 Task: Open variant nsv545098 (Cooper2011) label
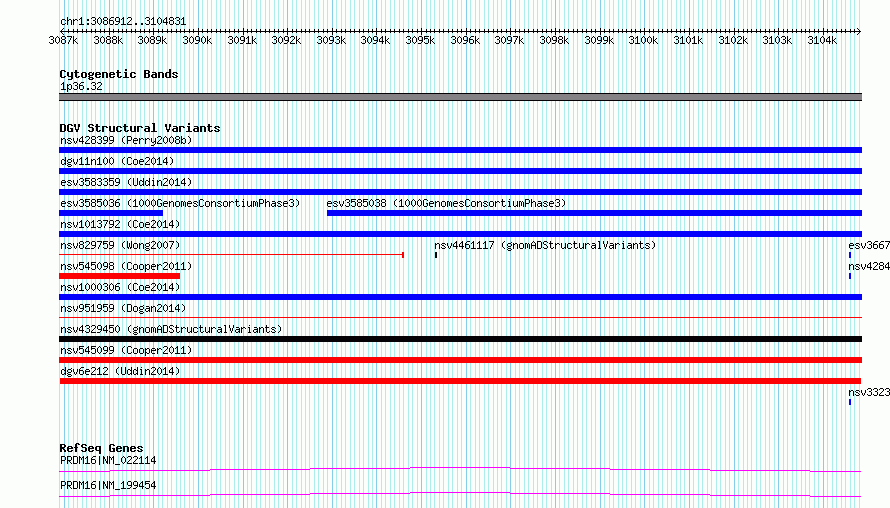pyautogui.click(x=126, y=266)
